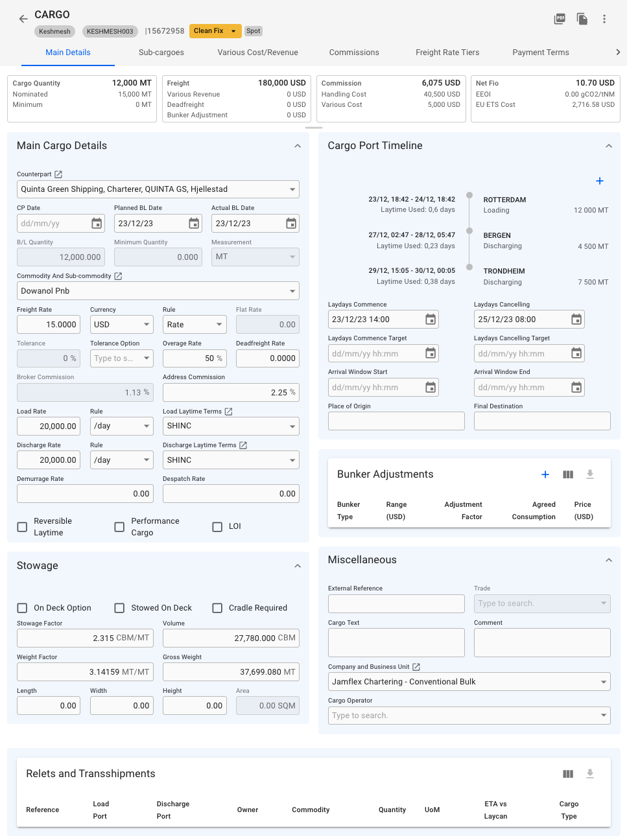Open the Laydays Commence calendar picker
This screenshot has width=627, height=840.
[431, 320]
